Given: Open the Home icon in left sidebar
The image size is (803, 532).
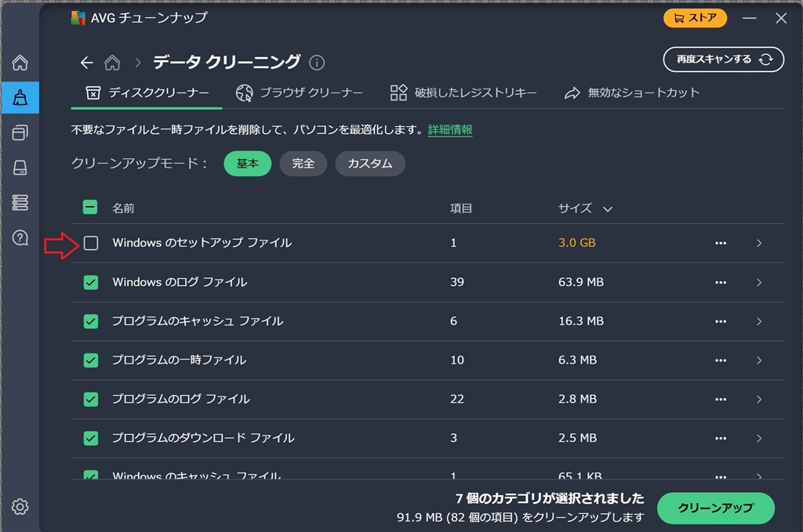Looking at the screenshot, I should [x=20, y=63].
